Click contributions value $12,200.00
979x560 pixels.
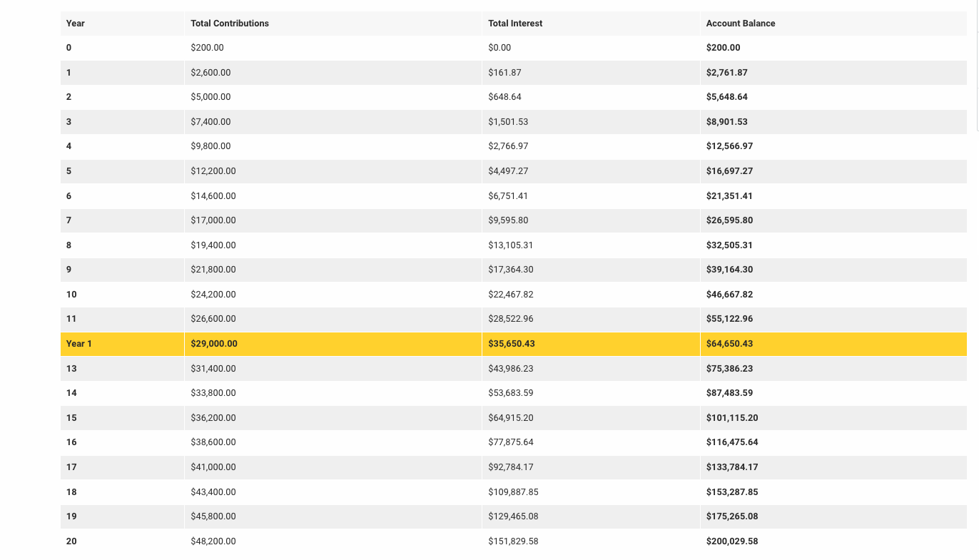click(x=213, y=171)
